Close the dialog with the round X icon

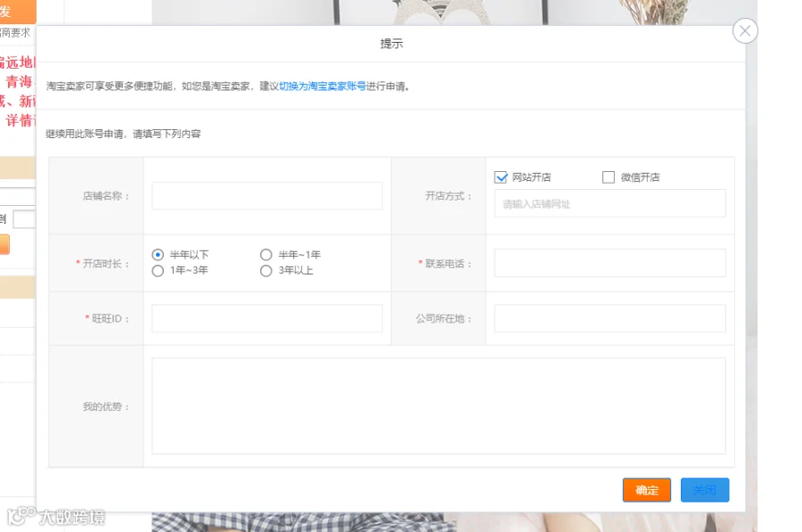click(745, 31)
